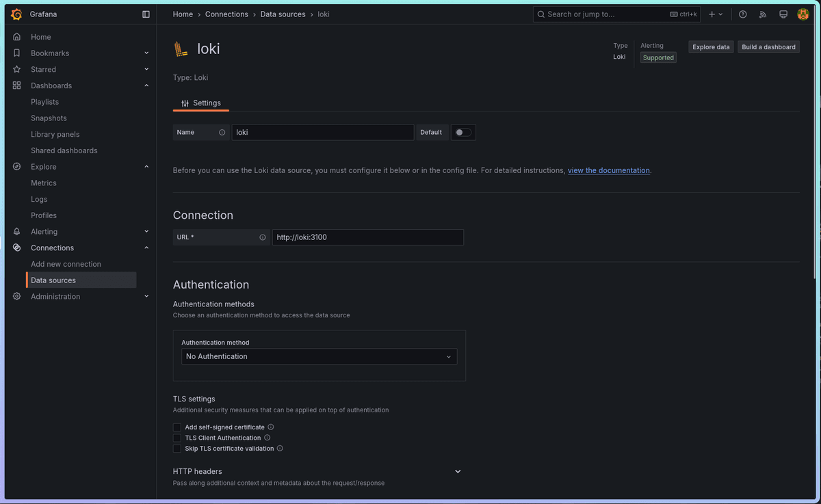821x504 pixels.
Task: Collapse the Dashboards section chevron
Action: 146,85
